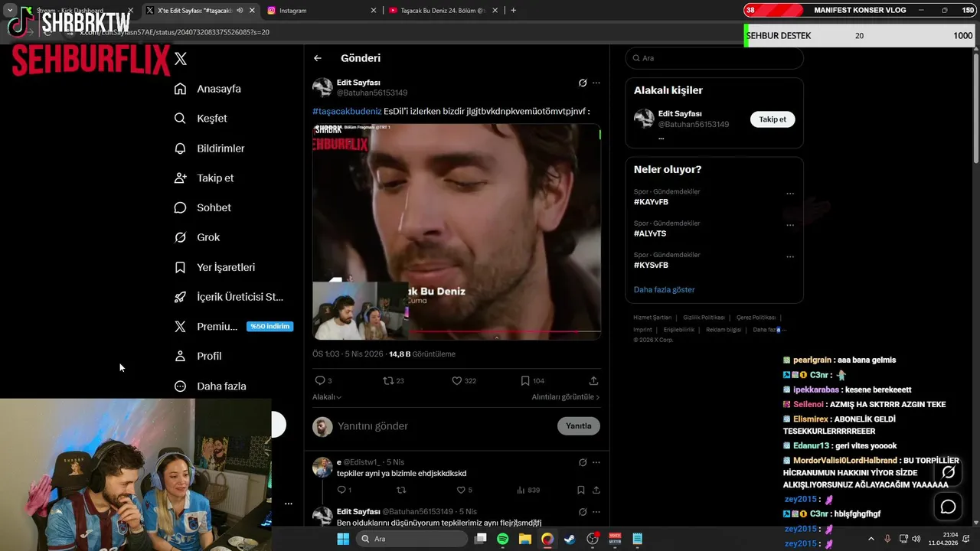Open İçerik Üreticisi Stüdyosu
The width and height of the screenshot is (980, 551).
point(229,297)
